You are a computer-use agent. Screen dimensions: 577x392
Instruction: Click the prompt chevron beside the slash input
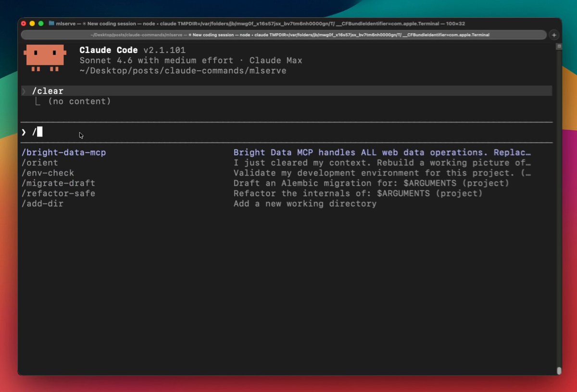point(24,132)
